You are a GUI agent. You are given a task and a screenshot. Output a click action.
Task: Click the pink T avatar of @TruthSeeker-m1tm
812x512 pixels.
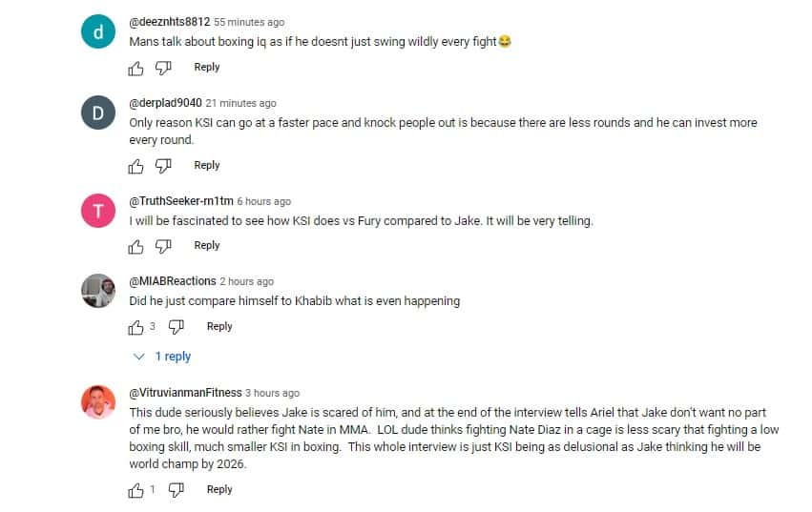click(97, 213)
